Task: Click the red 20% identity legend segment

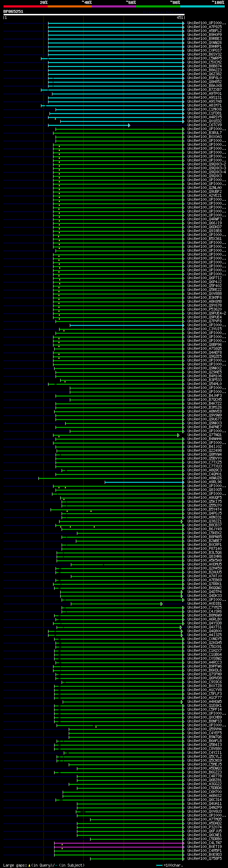Action: pos(26,6)
